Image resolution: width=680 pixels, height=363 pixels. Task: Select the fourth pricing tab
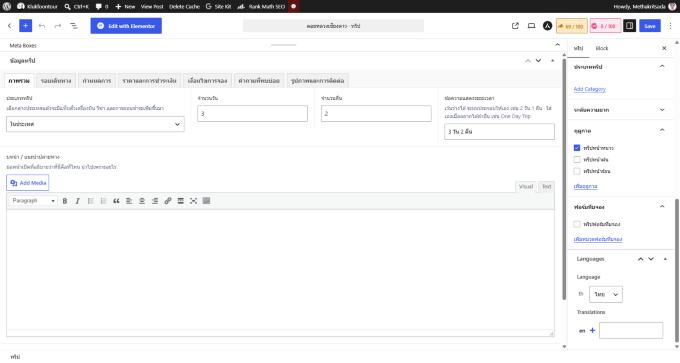tap(149, 81)
